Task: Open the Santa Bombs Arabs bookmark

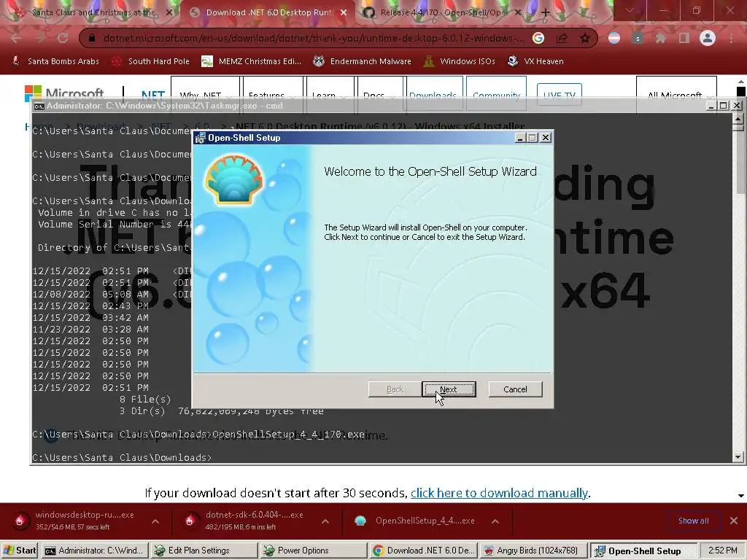Action: pos(55,61)
